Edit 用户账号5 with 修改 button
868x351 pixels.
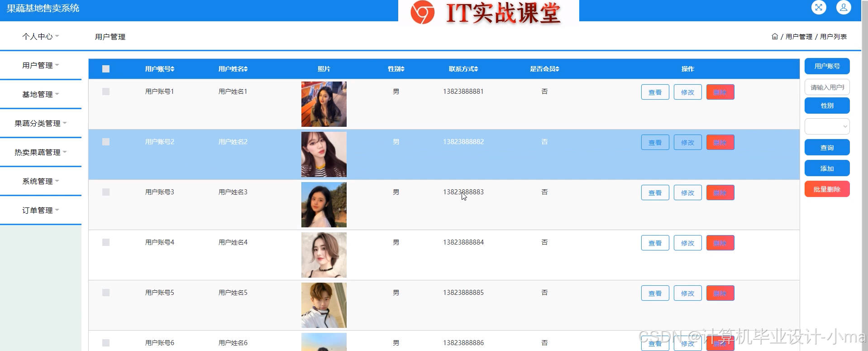click(687, 293)
